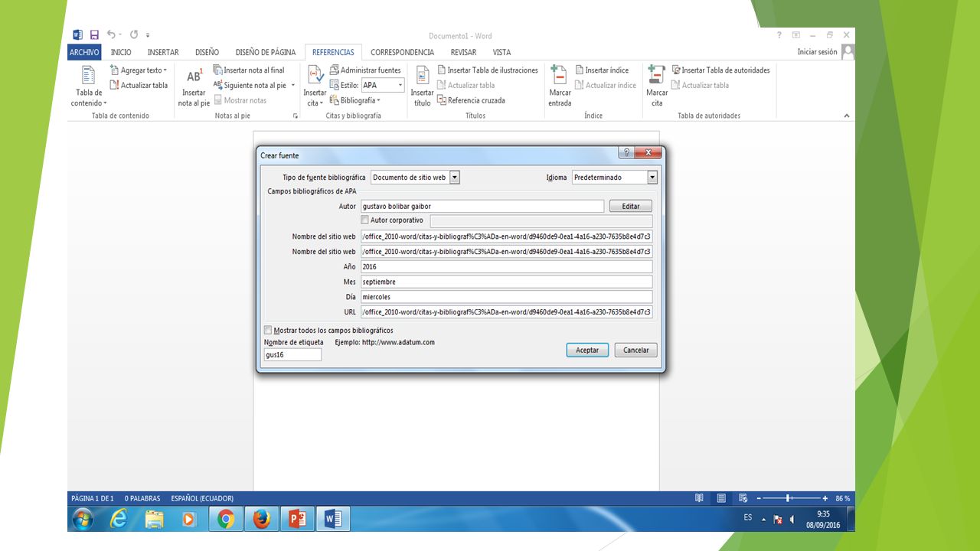Image resolution: width=980 pixels, height=551 pixels.
Task: Click the Día field showing miercoles
Action: (507, 297)
